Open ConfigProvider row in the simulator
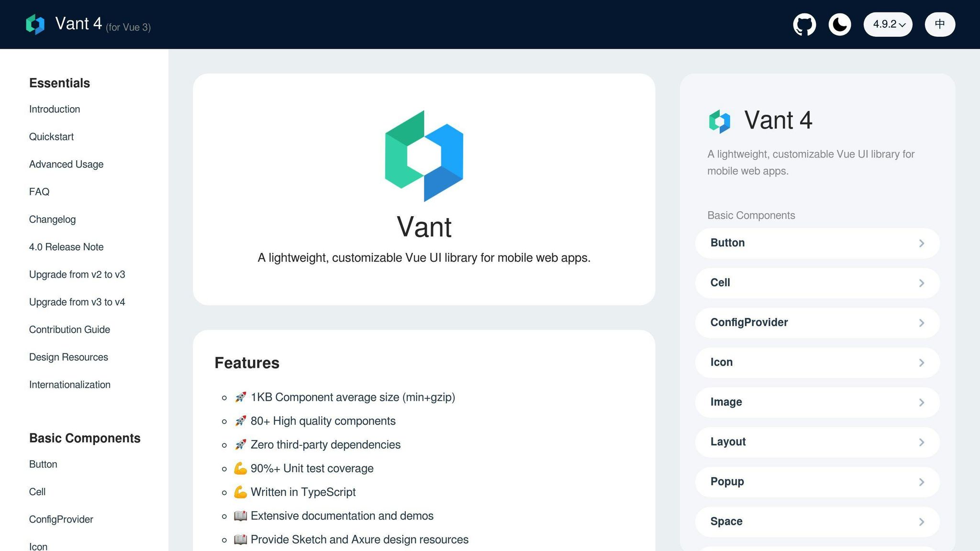The image size is (980, 551). [x=817, y=322]
